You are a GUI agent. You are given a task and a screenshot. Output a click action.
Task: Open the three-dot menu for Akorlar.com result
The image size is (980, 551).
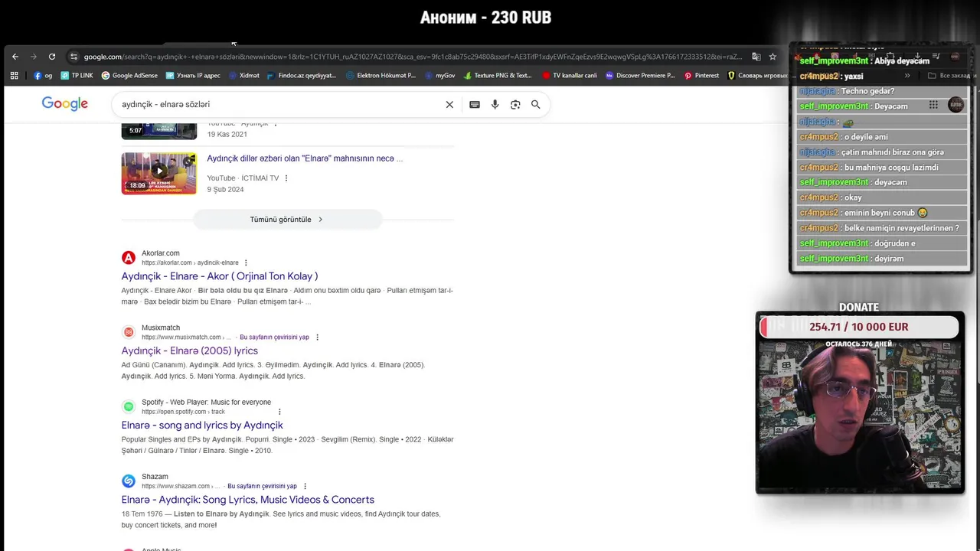point(246,262)
